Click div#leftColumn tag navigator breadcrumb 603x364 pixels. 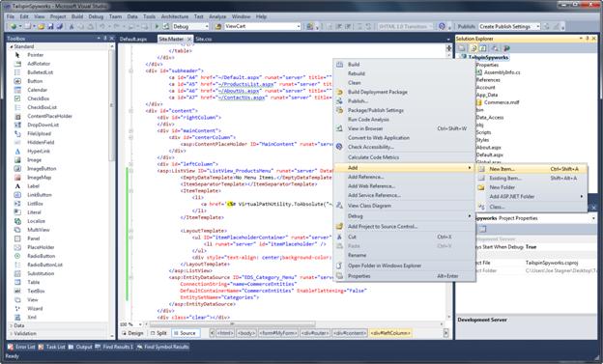(x=390, y=333)
